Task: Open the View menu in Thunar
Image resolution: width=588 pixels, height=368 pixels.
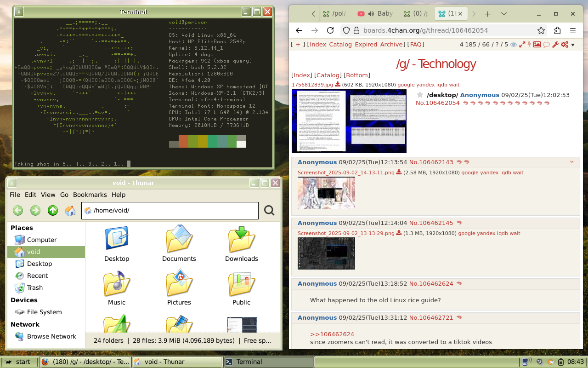Action: tap(48, 195)
